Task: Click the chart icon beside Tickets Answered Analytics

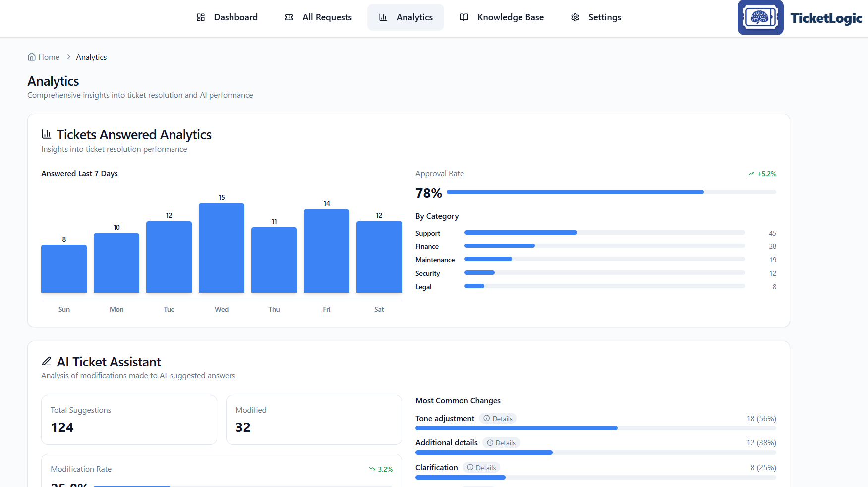Action: pyautogui.click(x=47, y=134)
